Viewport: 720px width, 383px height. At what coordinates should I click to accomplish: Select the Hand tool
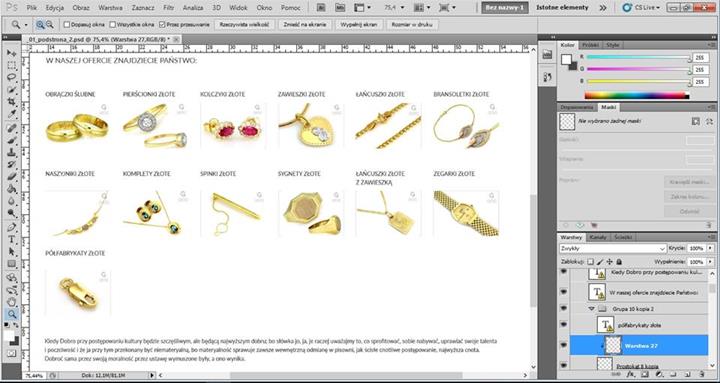pos(11,302)
